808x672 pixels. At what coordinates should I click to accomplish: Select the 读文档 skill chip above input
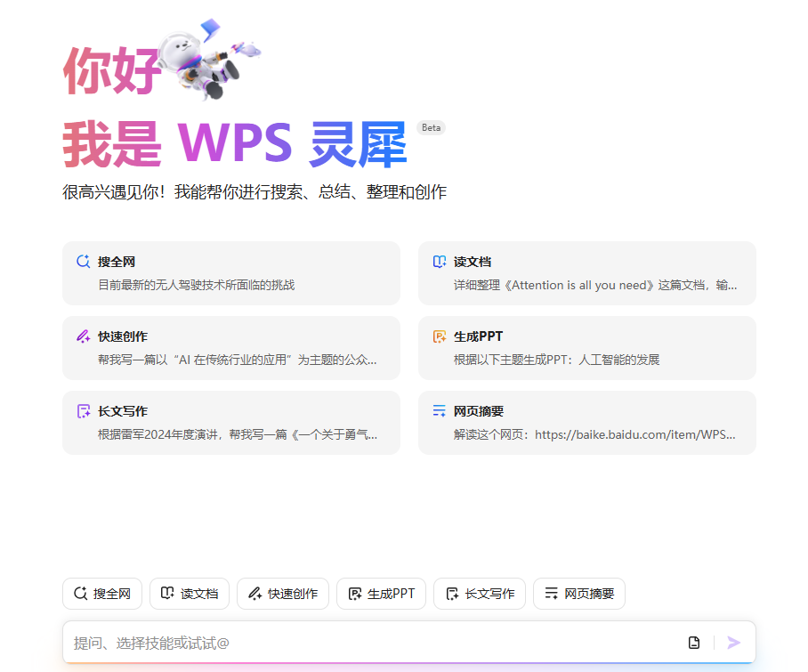[x=190, y=594]
